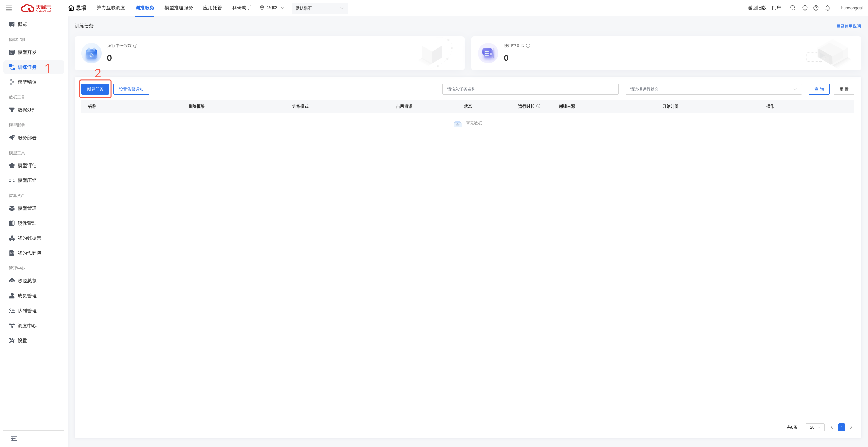
Task: Click the hamburger menu icon at top left
Action: (x=9, y=8)
